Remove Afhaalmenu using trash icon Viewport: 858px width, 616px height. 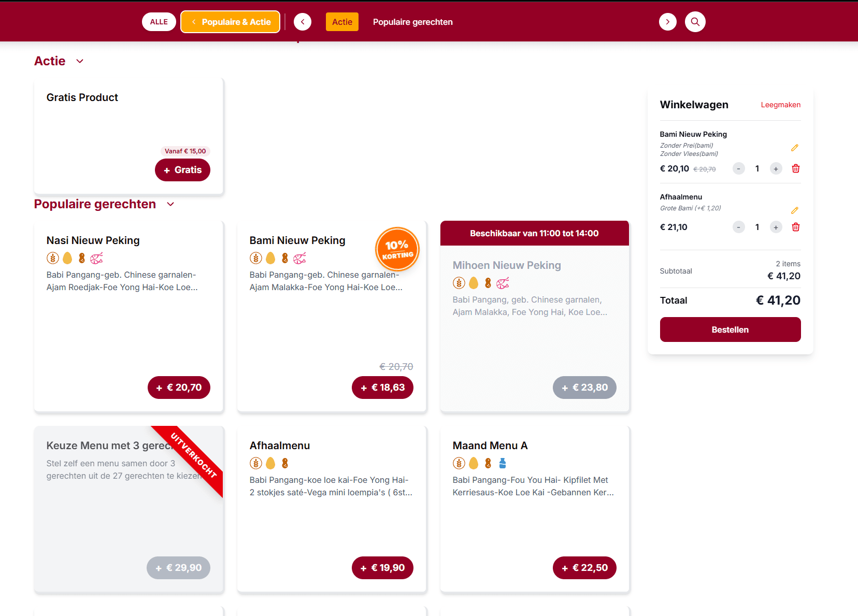click(796, 227)
